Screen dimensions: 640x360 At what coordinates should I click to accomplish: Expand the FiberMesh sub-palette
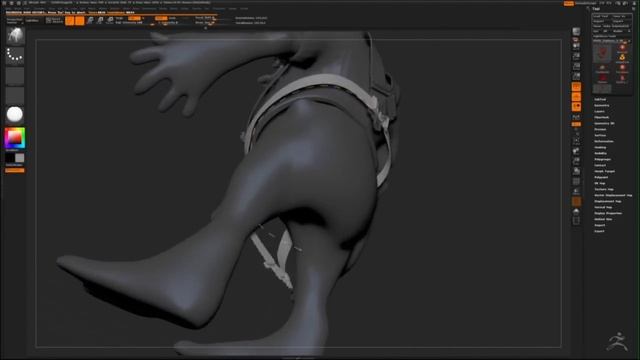(x=602, y=117)
